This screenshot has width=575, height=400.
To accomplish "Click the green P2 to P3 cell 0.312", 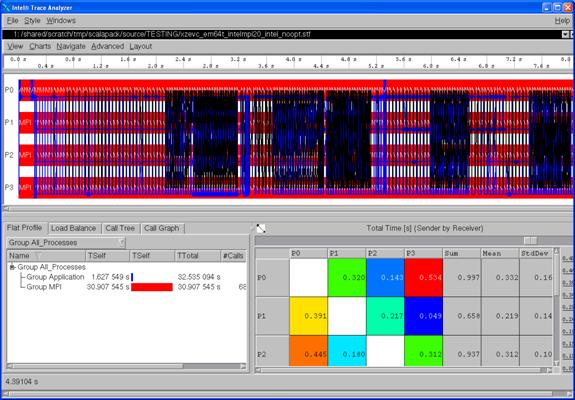I will click(x=423, y=351).
